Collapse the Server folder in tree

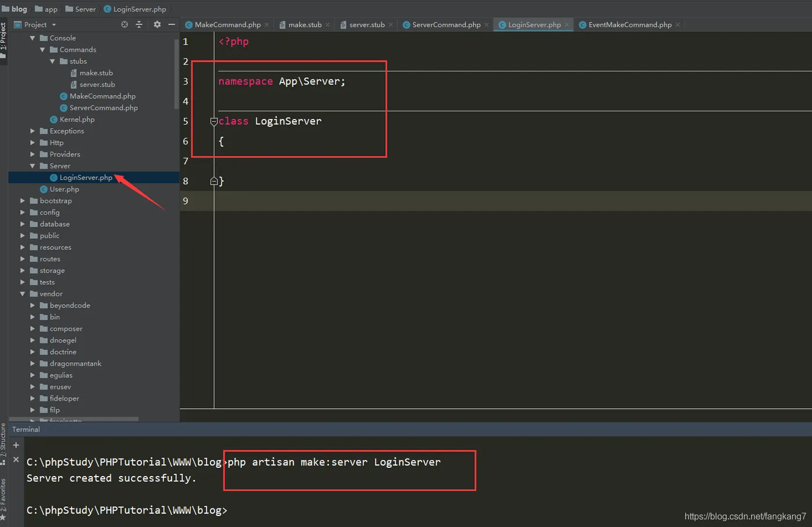pyautogui.click(x=32, y=166)
